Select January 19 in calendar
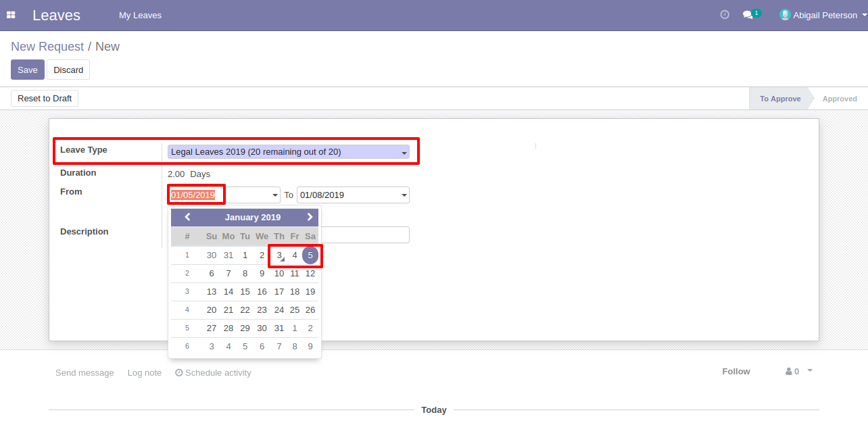 (310, 292)
